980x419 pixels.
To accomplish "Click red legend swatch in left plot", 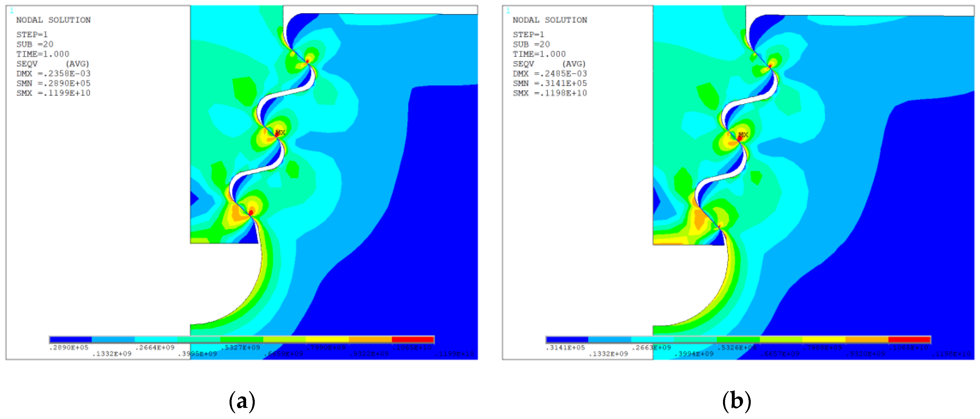I will 413,339.
